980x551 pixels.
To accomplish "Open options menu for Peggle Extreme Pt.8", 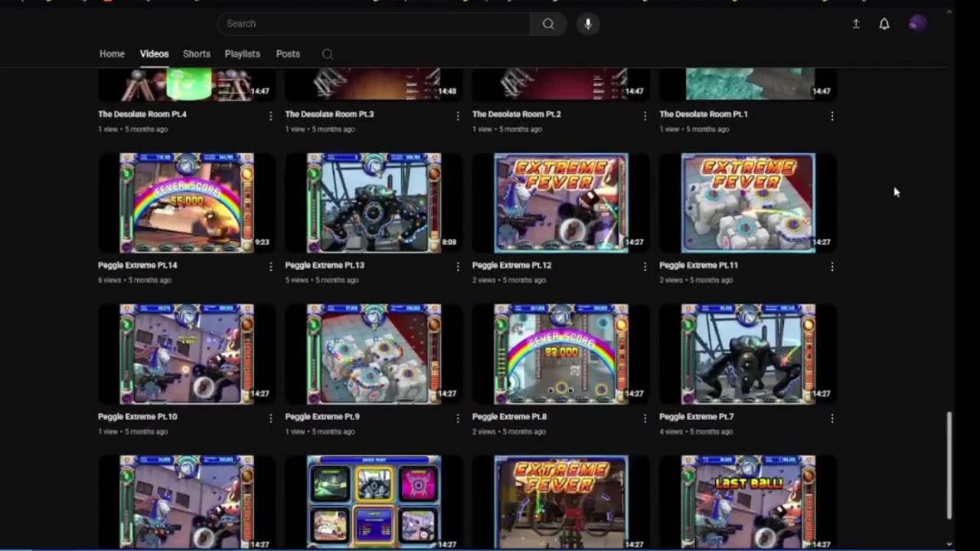I will 645,419.
